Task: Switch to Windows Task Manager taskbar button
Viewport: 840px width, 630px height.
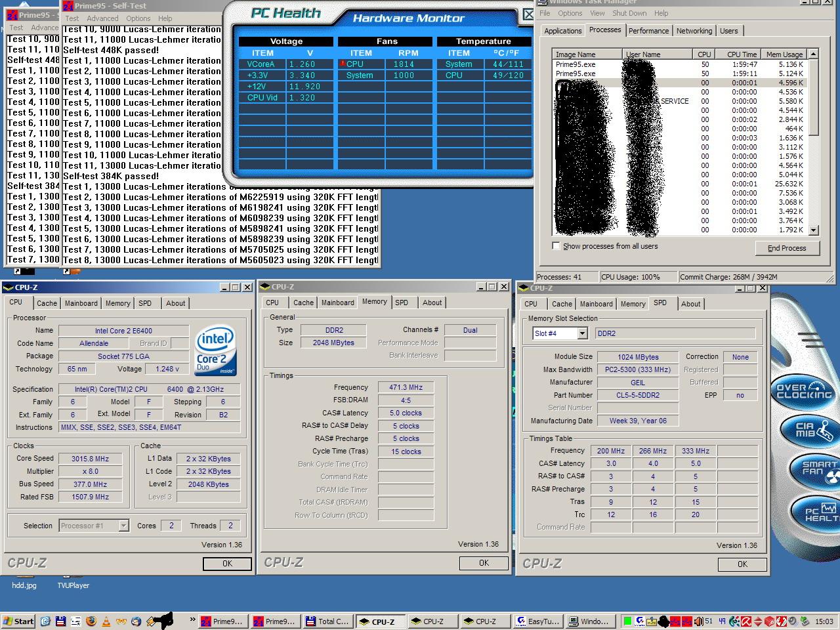Action: coord(591,621)
